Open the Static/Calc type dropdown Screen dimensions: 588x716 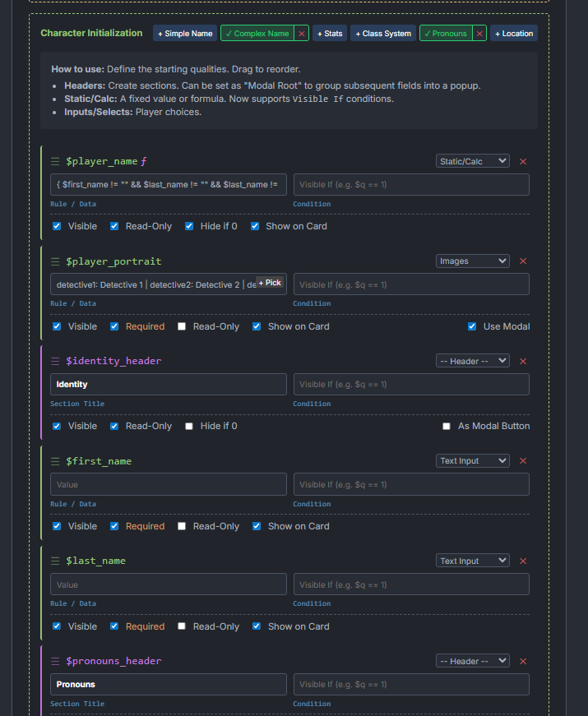[x=472, y=161]
